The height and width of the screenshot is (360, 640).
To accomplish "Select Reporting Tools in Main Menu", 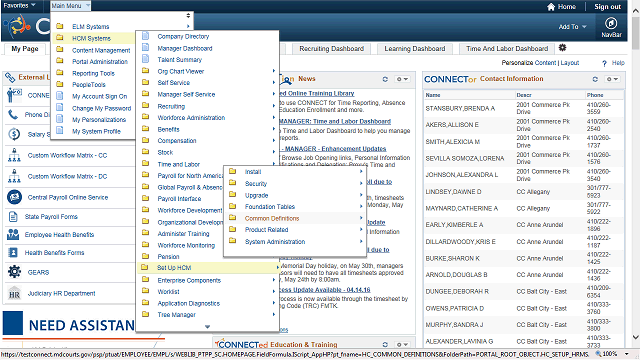I will [93, 73].
